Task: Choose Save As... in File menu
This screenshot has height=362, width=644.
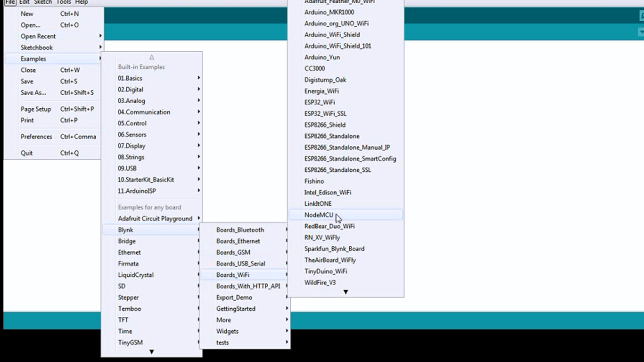Action: [x=54, y=93]
